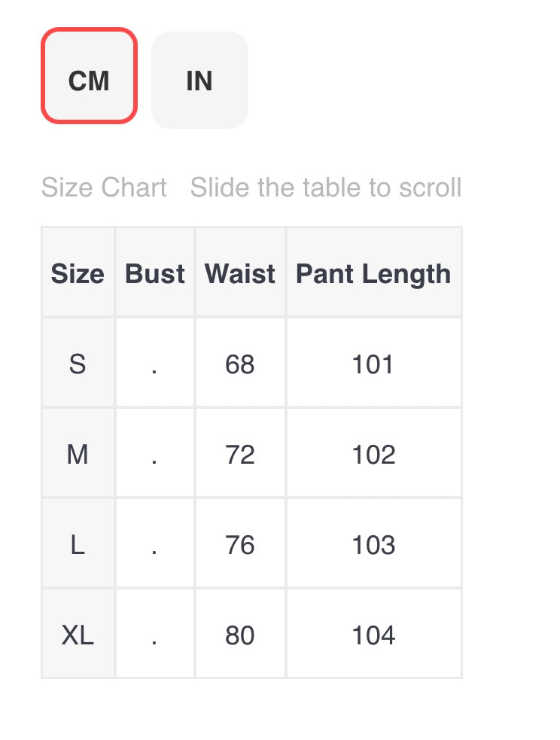Select the XL size row label
Image resolution: width=560 pixels, height=740 pixels.
click(78, 635)
